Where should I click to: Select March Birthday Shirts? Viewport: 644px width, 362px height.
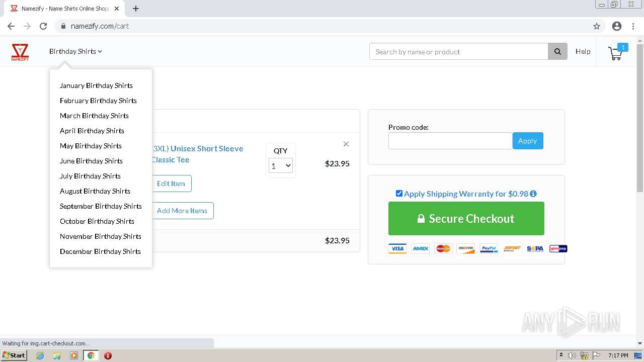pos(94,116)
